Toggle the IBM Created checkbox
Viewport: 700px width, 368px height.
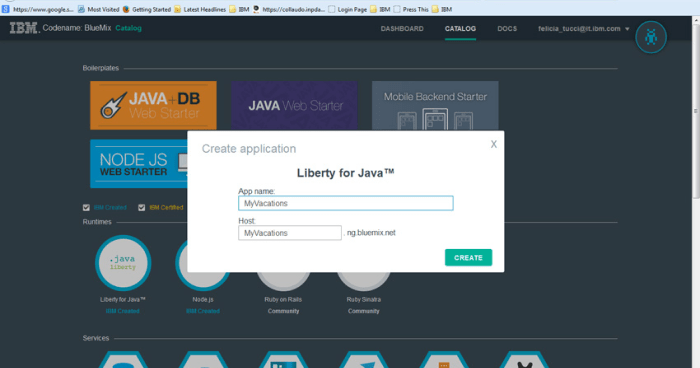tap(86, 207)
